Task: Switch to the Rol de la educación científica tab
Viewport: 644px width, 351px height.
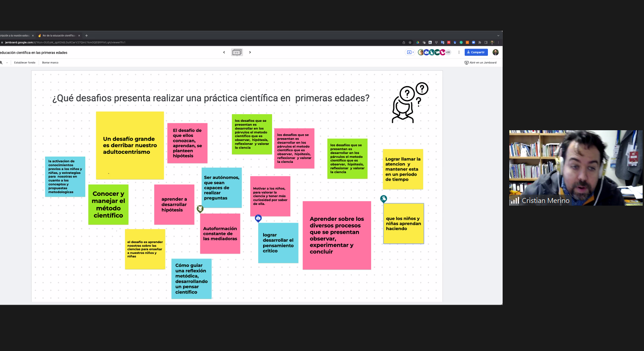Action: (x=57, y=36)
